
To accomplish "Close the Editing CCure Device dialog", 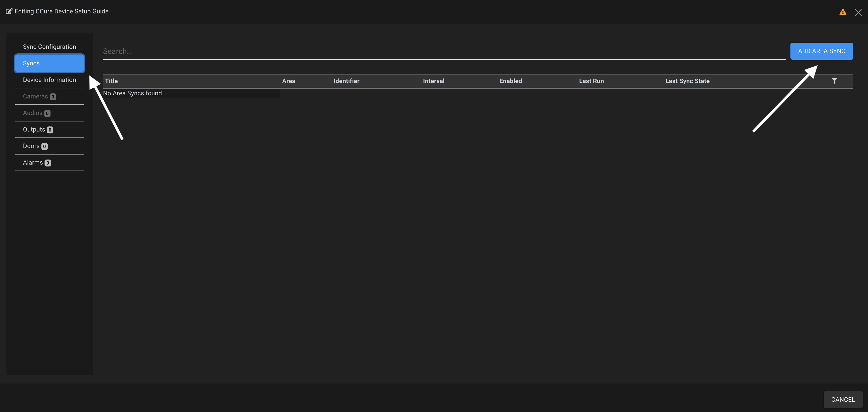I will pyautogui.click(x=858, y=12).
